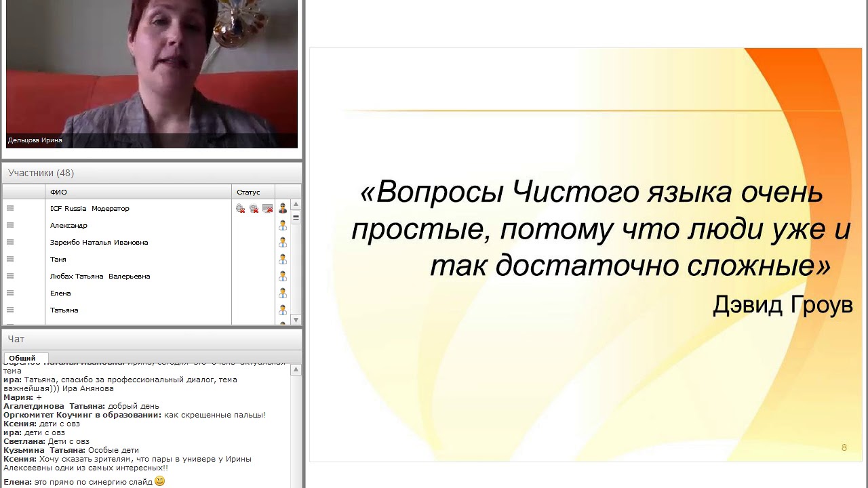Click the menu handle beside Зарембо Наталья Ивановна
868x488 pixels.
[x=10, y=242]
